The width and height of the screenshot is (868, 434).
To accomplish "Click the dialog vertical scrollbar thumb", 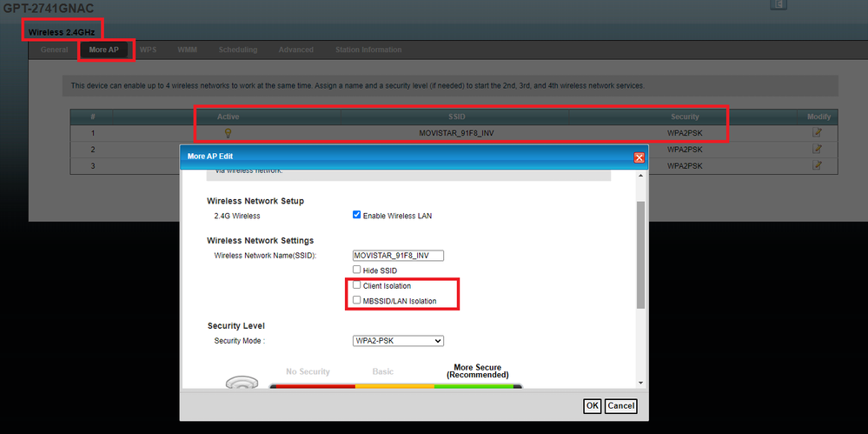I will (x=640, y=255).
